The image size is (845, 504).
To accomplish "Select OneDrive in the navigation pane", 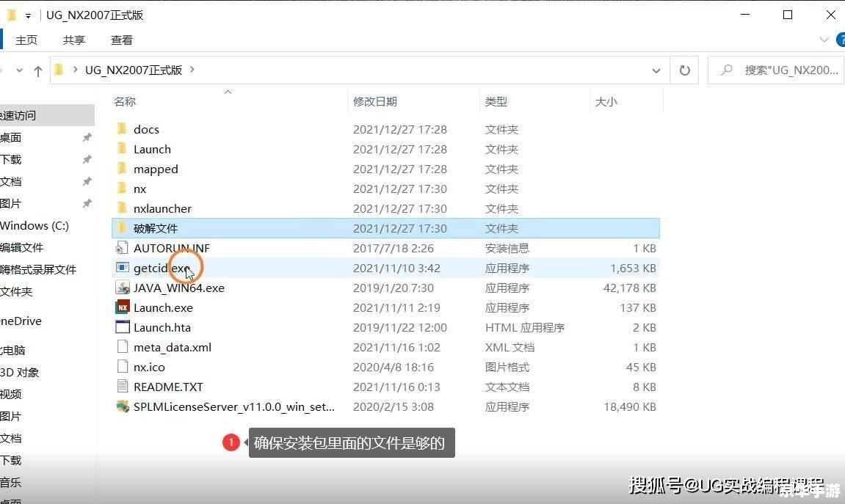I will (x=21, y=321).
